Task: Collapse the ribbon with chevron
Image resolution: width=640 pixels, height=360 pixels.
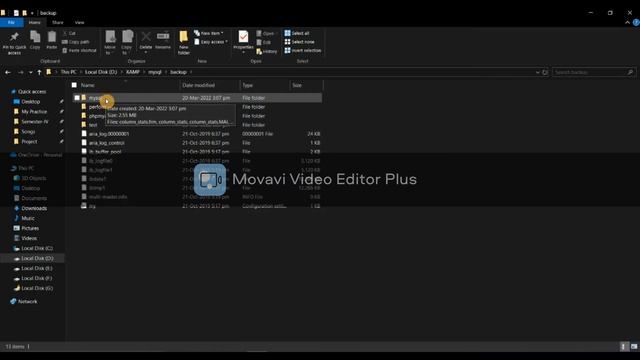Action: [x=627, y=22]
